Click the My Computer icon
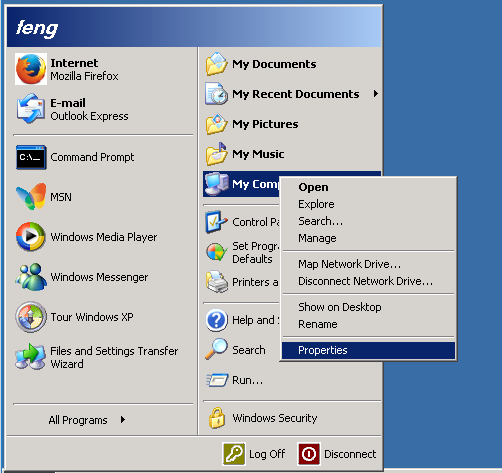The width and height of the screenshot is (502, 473). pos(217,184)
